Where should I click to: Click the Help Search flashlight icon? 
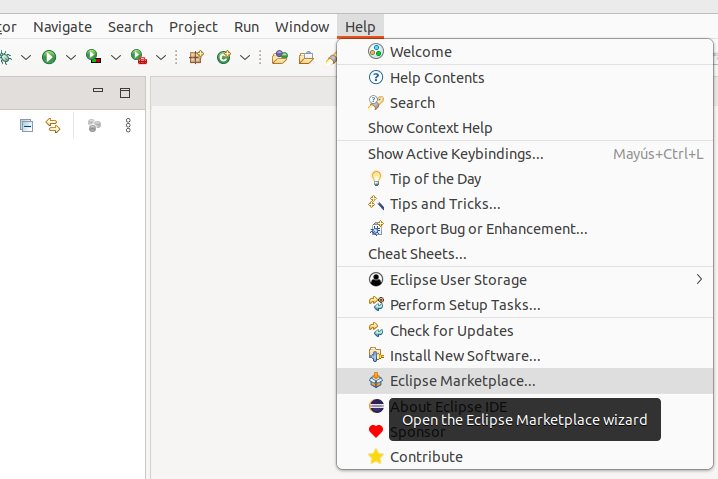(x=376, y=103)
